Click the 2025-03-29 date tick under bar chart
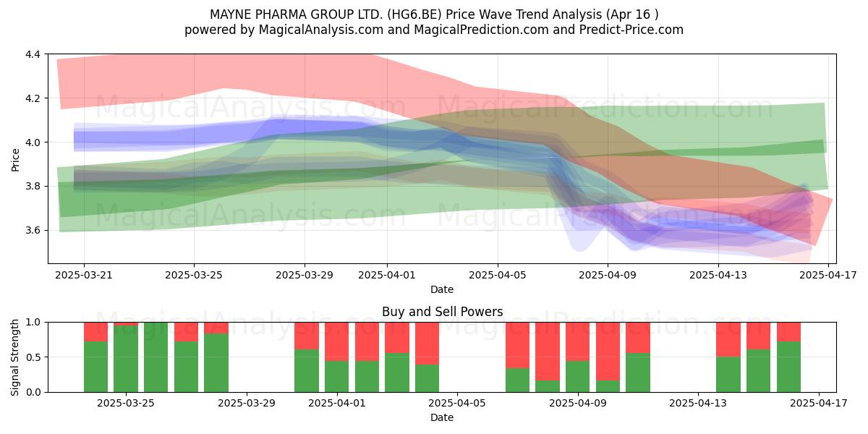 (x=247, y=403)
